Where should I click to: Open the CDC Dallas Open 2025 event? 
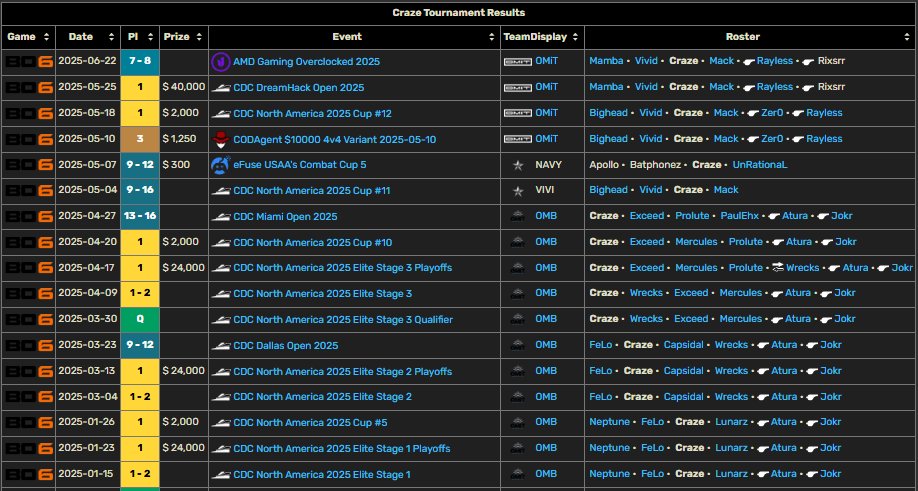coord(286,345)
